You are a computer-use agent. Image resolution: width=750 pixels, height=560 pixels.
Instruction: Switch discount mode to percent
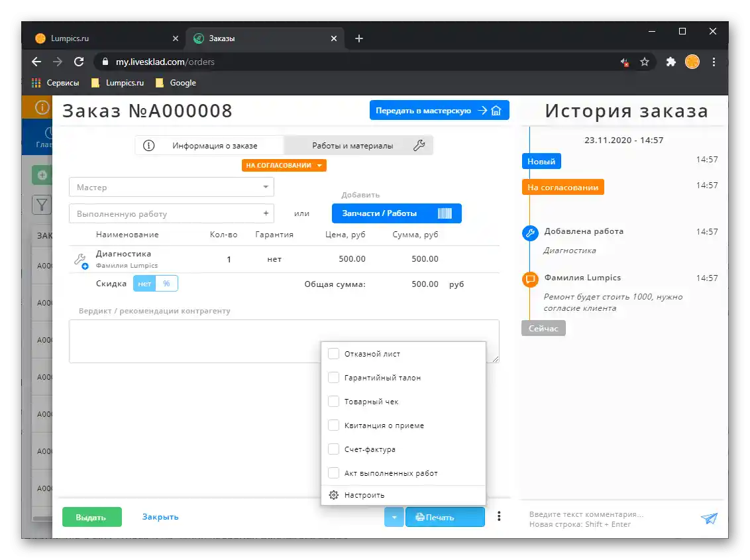[166, 283]
